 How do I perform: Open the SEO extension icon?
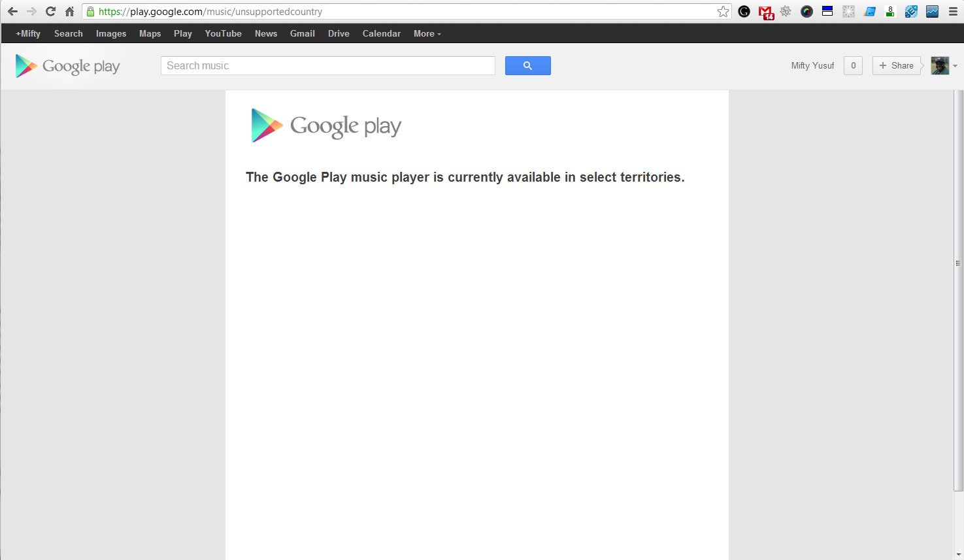[x=911, y=11]
